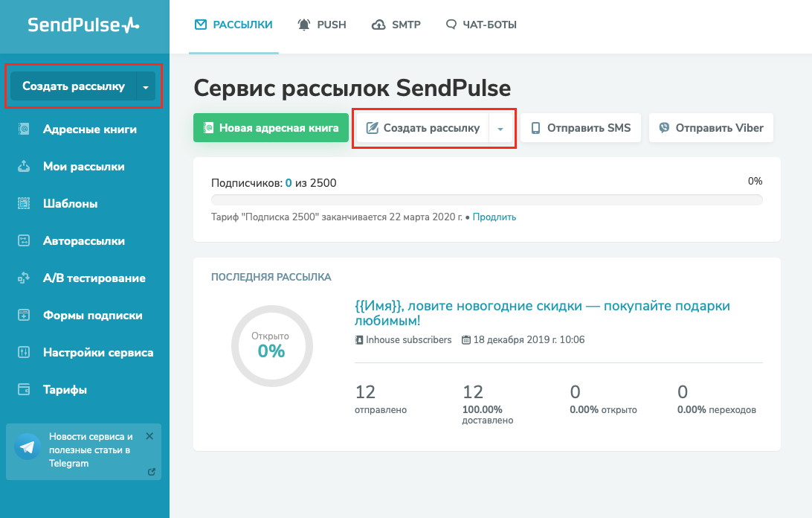Image resolution: width=812 pixels, height=518 pixels.
Task: Click Inhouse subscribers address book label
Action: [408, 339]
